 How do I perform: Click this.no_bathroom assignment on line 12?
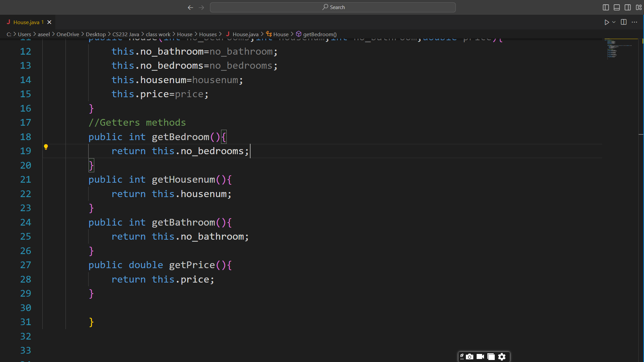195,51
